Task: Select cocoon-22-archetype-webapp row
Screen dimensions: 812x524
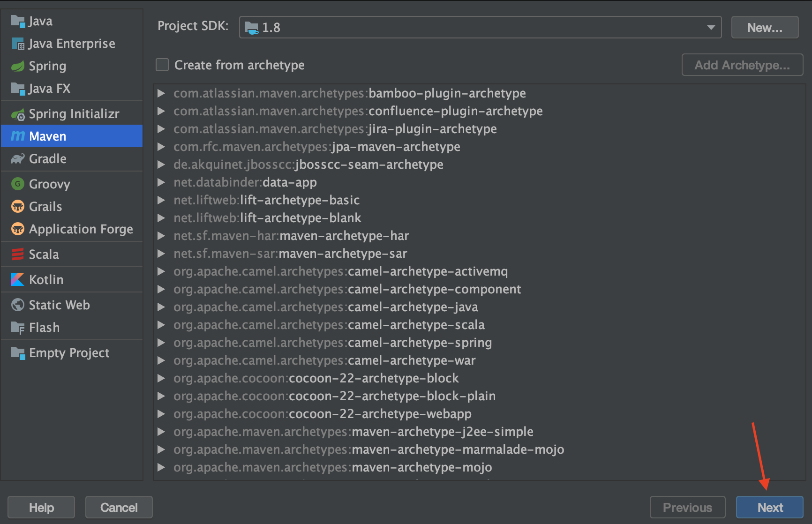Action: [479, 414]
